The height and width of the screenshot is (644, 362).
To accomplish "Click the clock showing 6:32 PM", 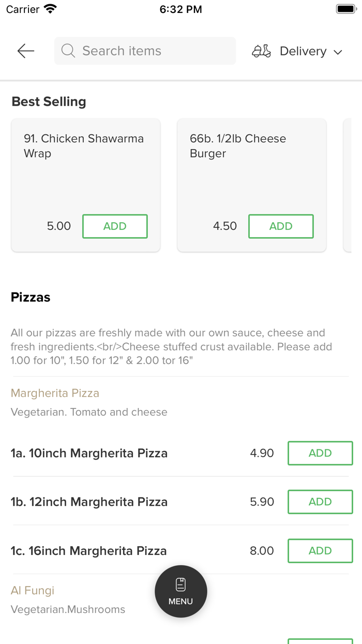I will click(180, 8).
